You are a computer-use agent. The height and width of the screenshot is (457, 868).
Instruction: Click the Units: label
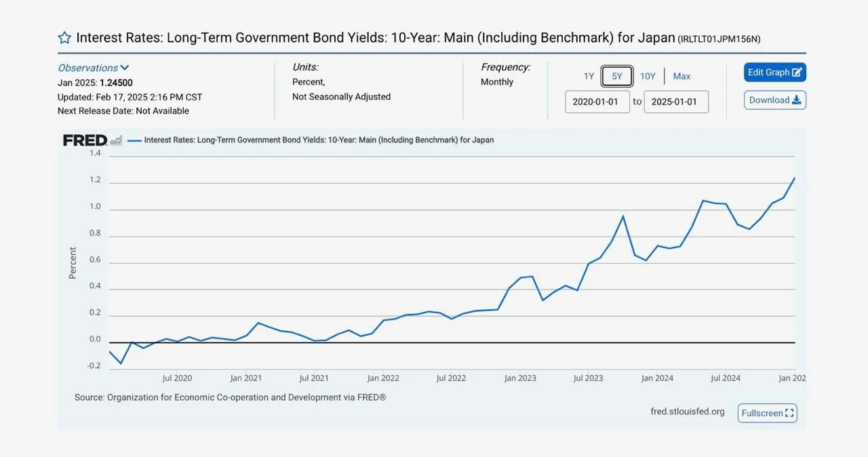click(x=305, y=67)
